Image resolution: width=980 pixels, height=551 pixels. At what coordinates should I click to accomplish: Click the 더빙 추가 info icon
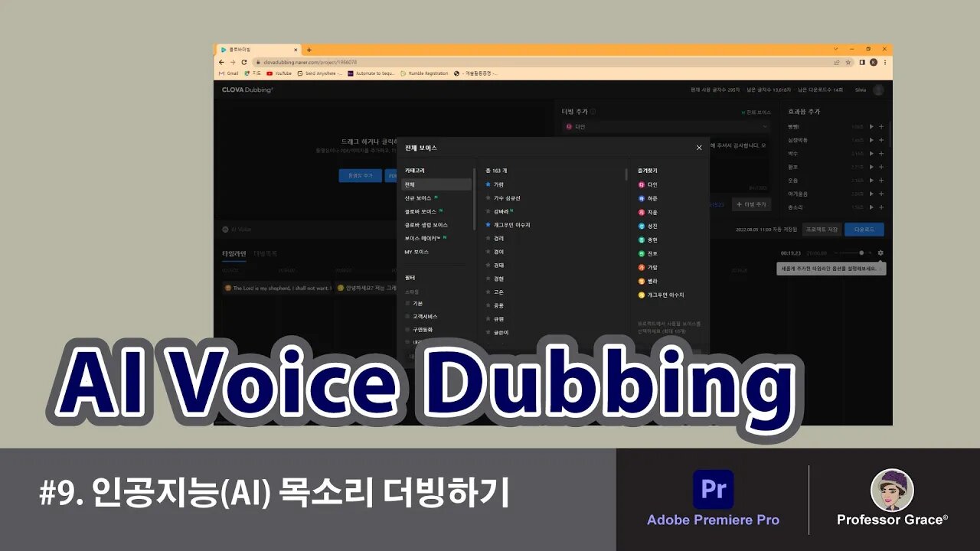click(x=593, y=112)
